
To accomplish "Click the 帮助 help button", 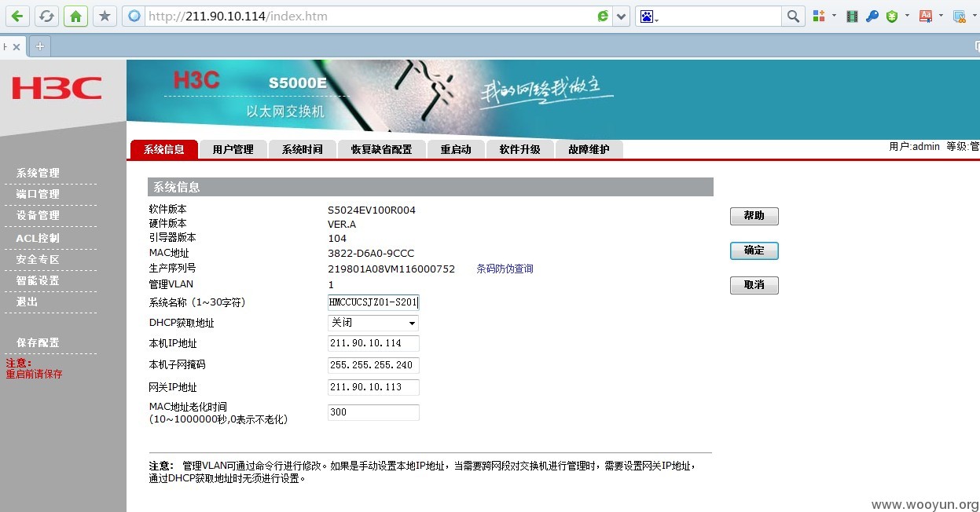I will pos(754,216).
